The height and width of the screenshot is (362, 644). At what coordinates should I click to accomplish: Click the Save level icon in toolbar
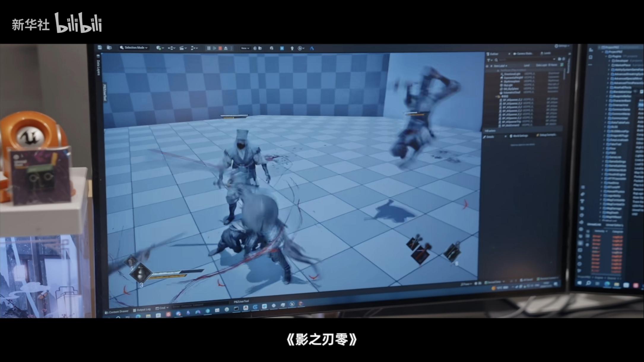tap(100, 47)
